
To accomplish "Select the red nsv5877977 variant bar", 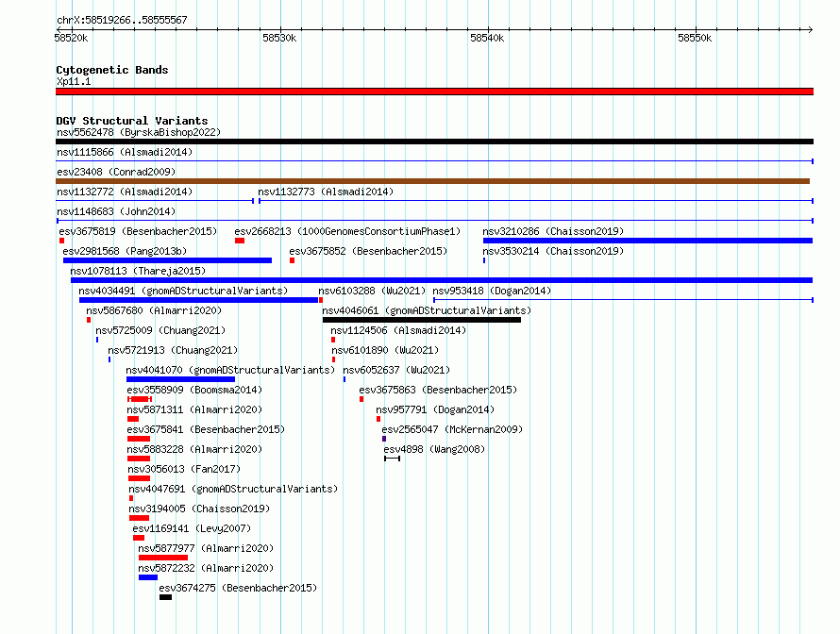I will pos(163,558).
